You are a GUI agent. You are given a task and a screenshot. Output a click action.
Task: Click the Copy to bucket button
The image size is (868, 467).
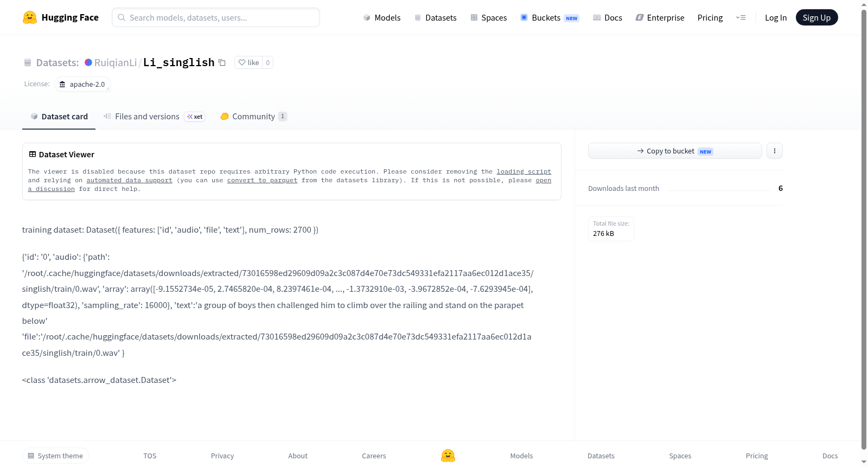point(675,151)
